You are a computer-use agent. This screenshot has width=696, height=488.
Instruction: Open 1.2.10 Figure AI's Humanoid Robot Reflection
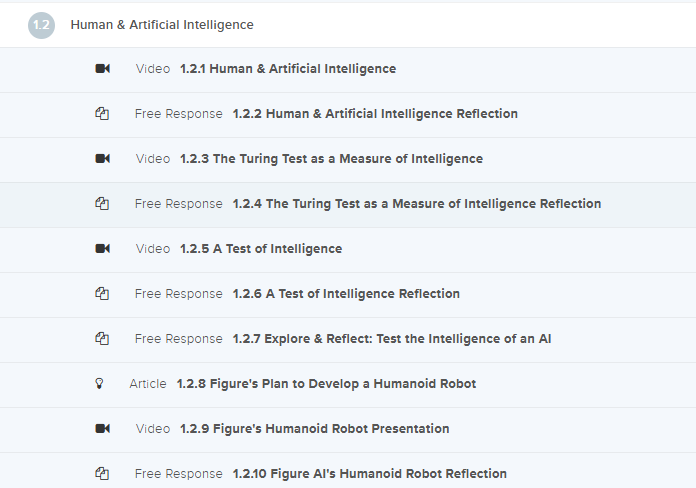(370, 474)
